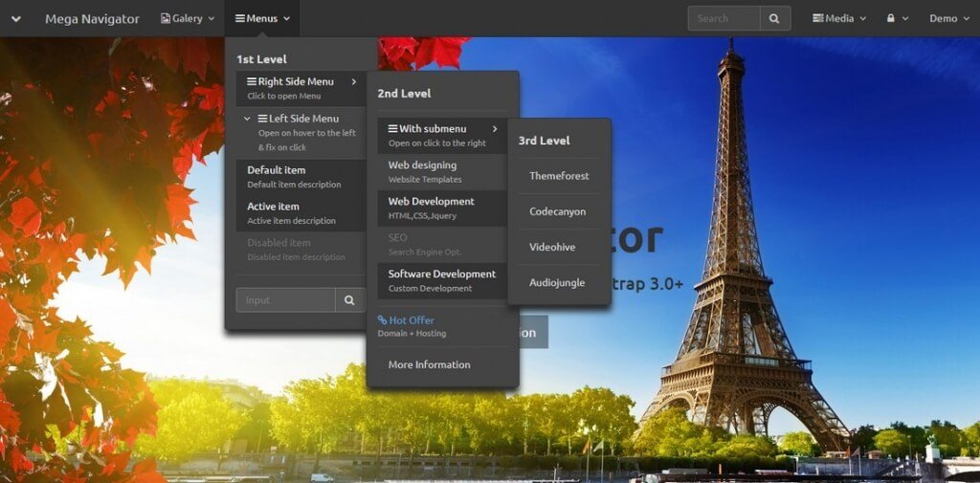Open the Menus dropdown in navbar
Viewport: 980px width, 483px height.
[x=262, y=18]
